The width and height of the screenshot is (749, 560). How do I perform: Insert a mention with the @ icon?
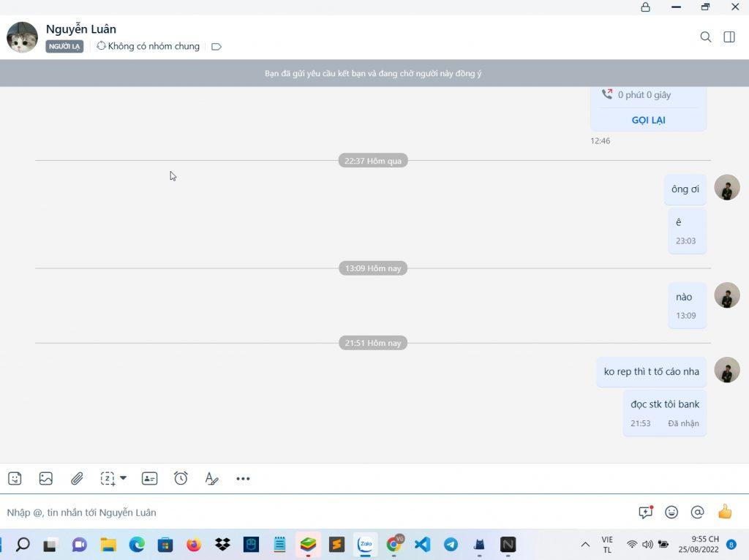pos(698,512)
